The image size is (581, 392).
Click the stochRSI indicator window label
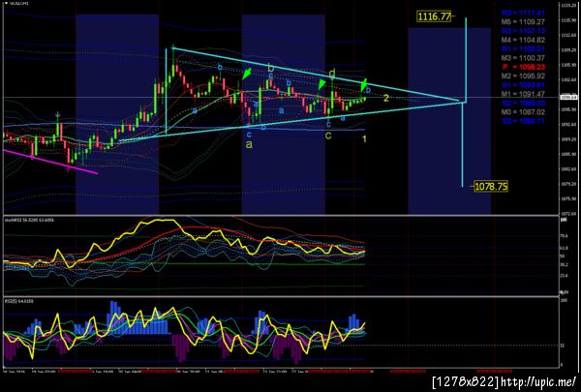coord(29,220)
